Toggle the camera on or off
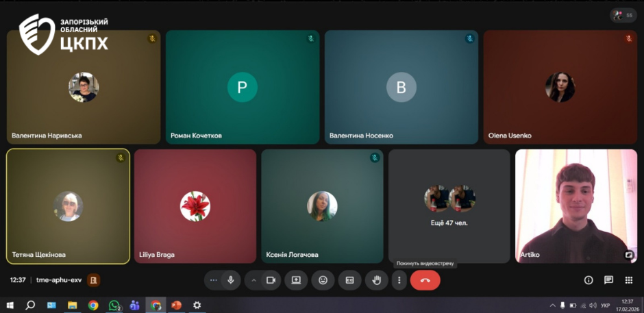The height and width of the screenshot is (313, 644). [271, 280]
